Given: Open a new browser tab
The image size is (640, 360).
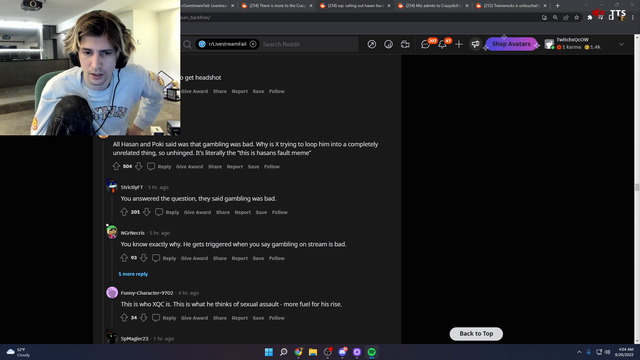Looking at the screenshot, I should pos(558,6).
